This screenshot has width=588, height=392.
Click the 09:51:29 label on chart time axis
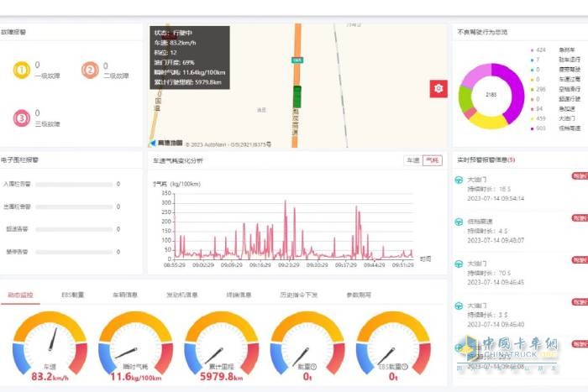point(402,265)
